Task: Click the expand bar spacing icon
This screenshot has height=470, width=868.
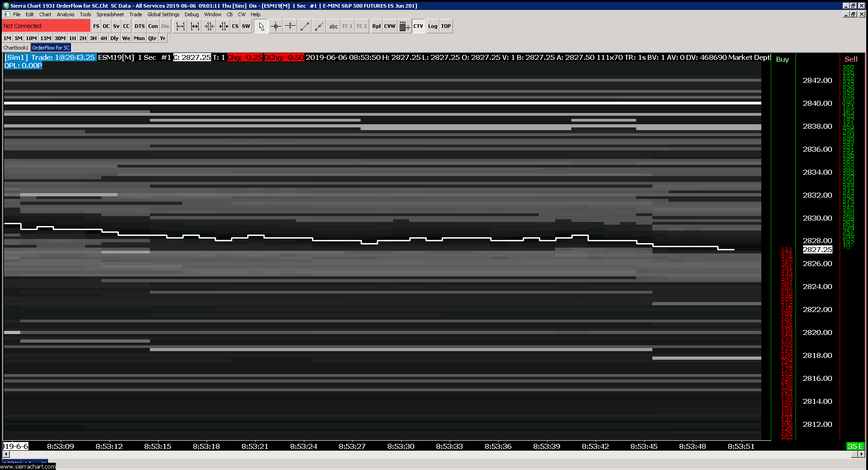Action: (x=180, y=26)
